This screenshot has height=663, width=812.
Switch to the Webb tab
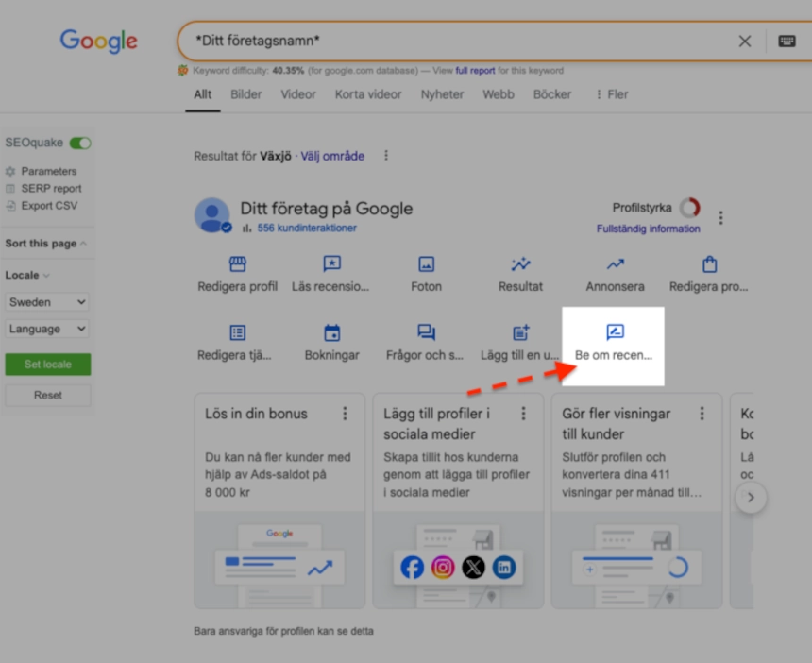[499, 94]
